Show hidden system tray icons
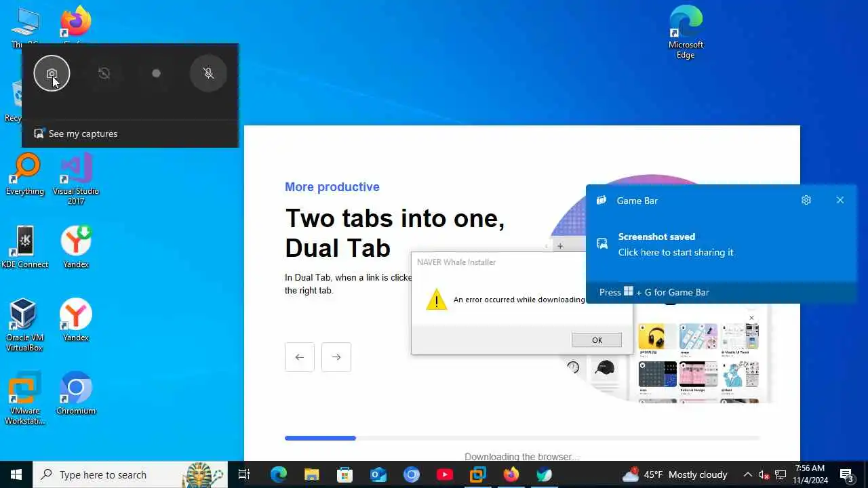 coord(747,474)
